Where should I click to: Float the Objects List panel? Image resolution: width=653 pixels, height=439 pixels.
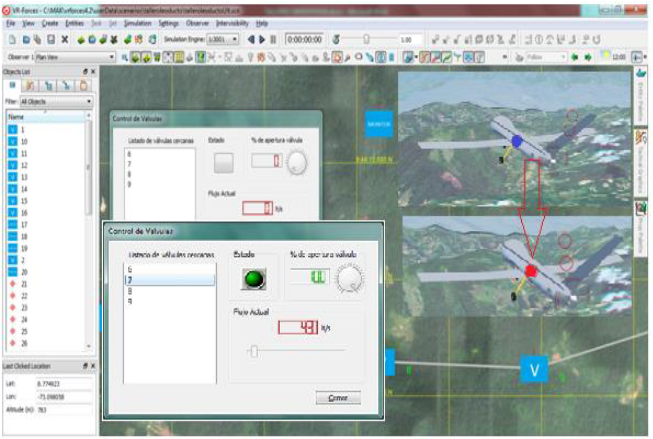[x=85, y=72]
